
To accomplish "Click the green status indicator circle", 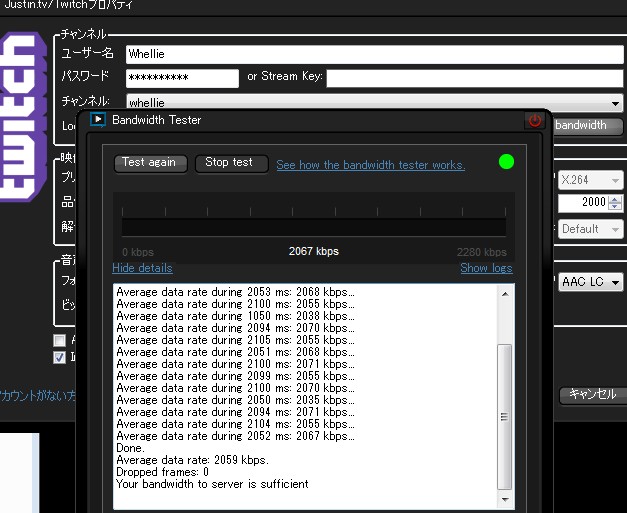I will click(x=506, y=162).
